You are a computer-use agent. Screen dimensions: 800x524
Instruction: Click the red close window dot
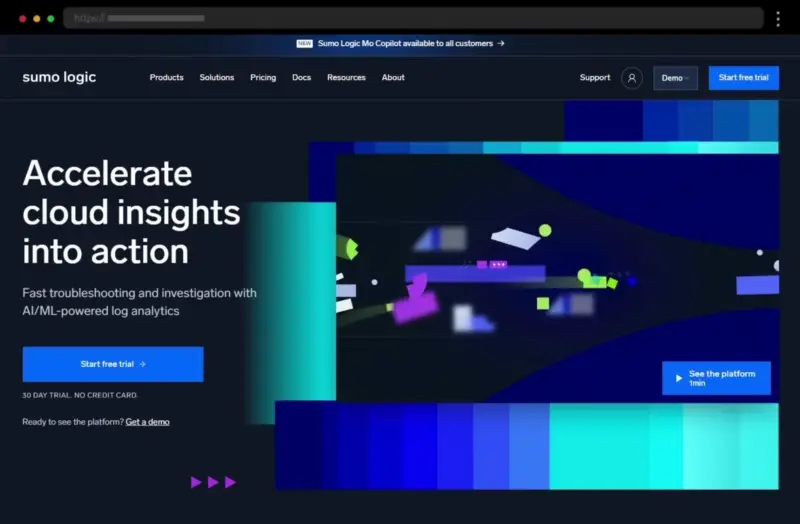click(x=22, y=19)
